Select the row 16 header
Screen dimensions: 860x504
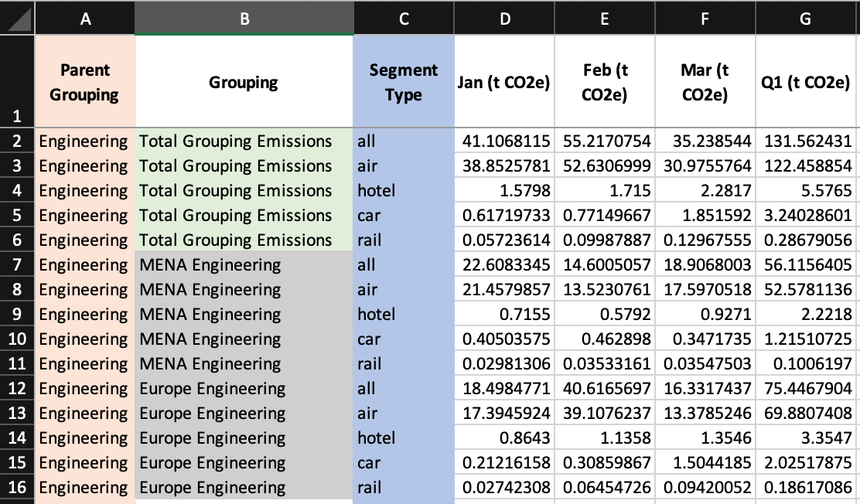pos(18,488)
